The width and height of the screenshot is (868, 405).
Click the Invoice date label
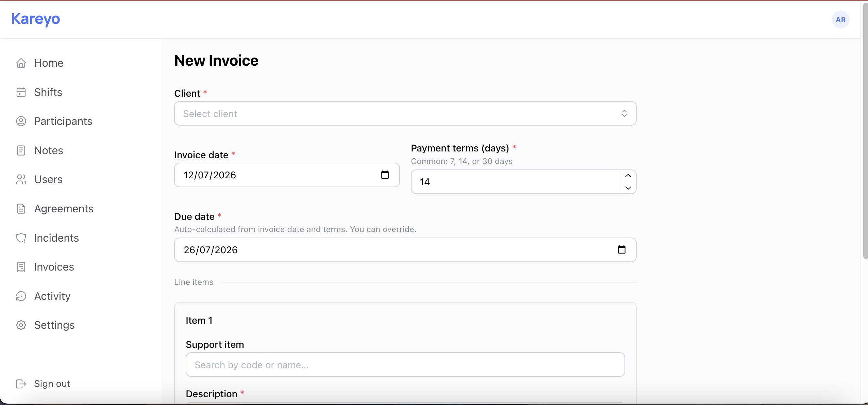tap(201, 155)
